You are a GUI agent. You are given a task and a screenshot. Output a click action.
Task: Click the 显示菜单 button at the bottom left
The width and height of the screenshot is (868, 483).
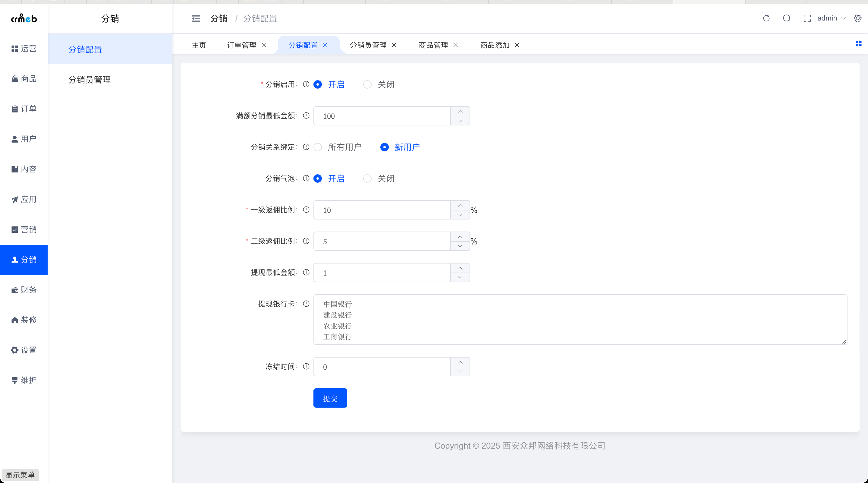click(20, 475)
